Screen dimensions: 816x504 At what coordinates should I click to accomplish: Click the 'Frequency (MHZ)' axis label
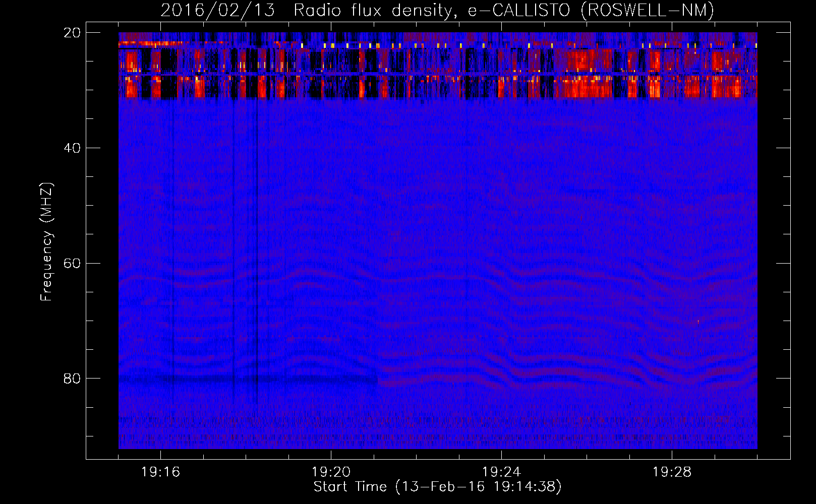coord(46,241)
